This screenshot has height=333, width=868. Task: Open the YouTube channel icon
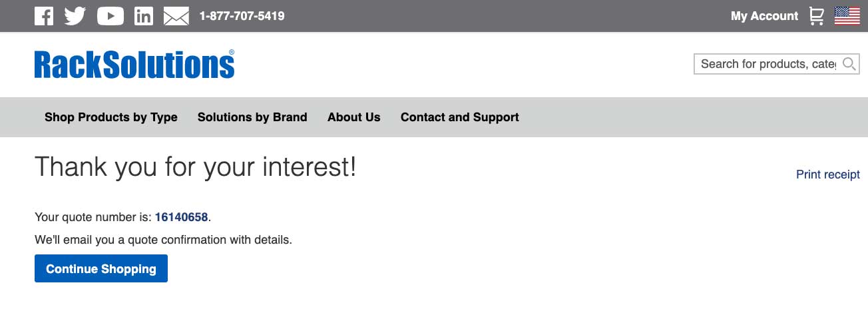110,16
